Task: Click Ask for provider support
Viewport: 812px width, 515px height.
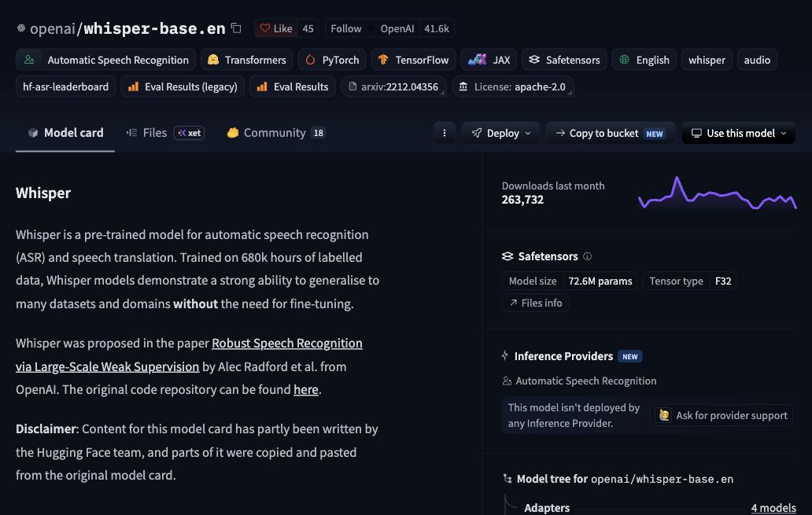Action: 722,415
